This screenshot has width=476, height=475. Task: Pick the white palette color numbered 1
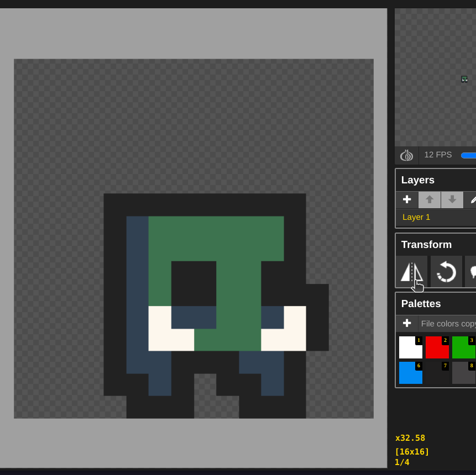click(x=409, y=349)
